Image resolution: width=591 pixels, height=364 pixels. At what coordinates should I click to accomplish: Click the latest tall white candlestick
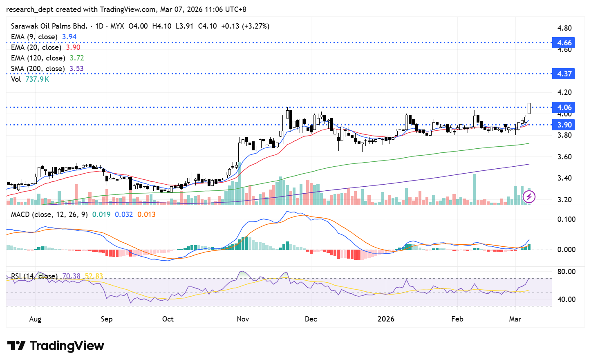(x=529, y=108)
